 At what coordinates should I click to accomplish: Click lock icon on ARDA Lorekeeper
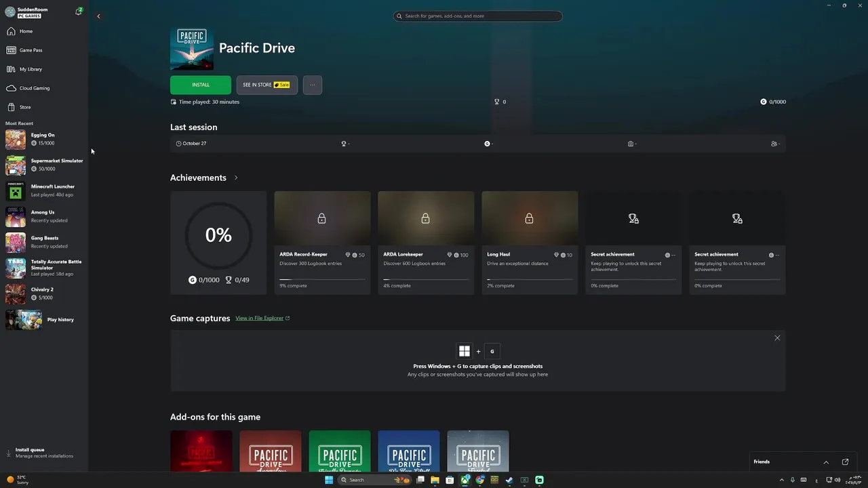point(425,218)
